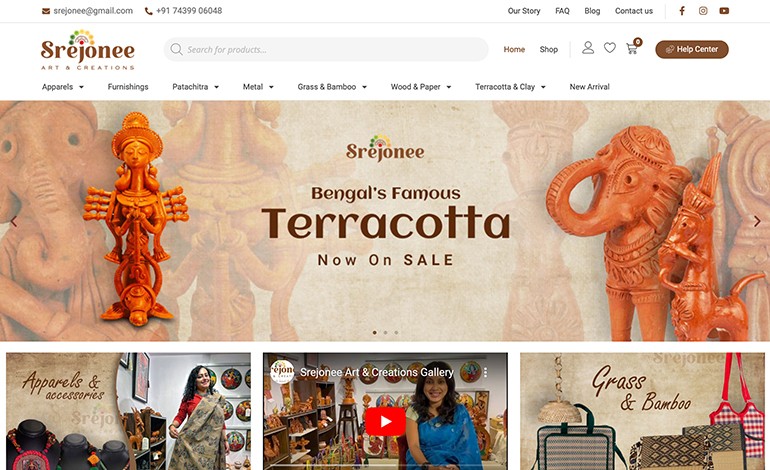Focus the Search for products field
The width and height of the screenshot is (770, 470).
[326, 49]
